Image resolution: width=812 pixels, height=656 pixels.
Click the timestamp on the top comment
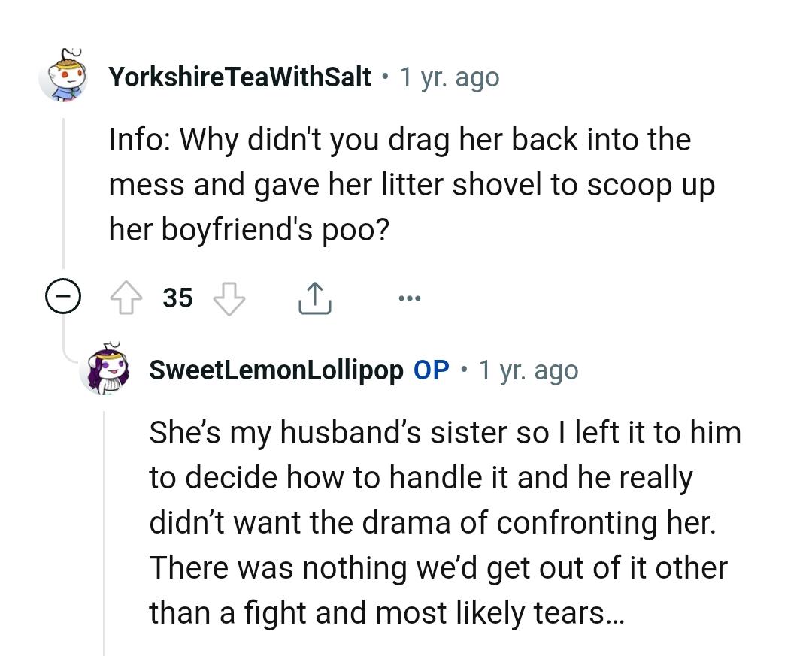click(x=449, y=77)
